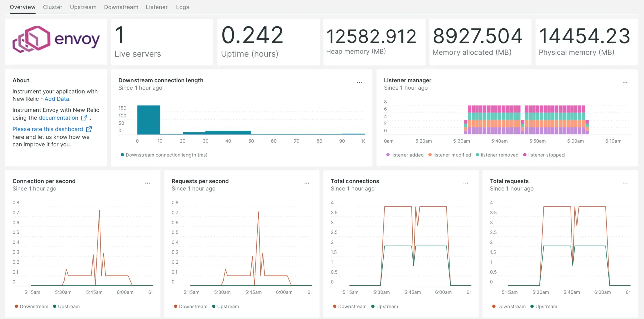Image resolution: width=644 pixels, height=319 pixels.
Task: Open the Cluster tab
Action: [53, 7]
